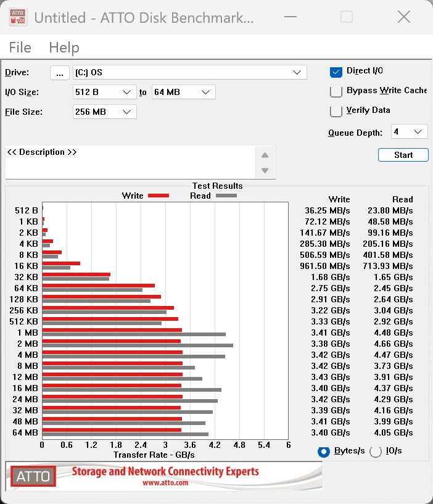433x504 pixels.
Task: Open the Help menu
Action: [x=64, y=48]
